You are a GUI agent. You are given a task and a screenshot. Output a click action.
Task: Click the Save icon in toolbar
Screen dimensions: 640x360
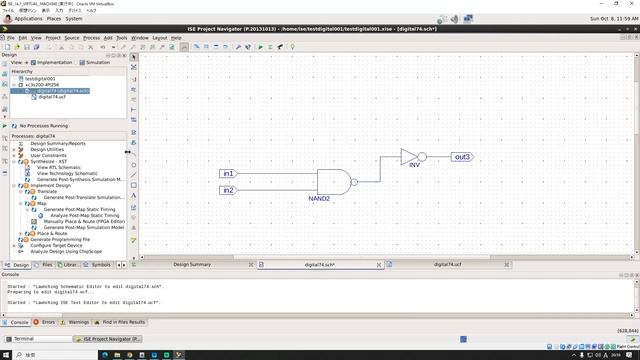27,47
